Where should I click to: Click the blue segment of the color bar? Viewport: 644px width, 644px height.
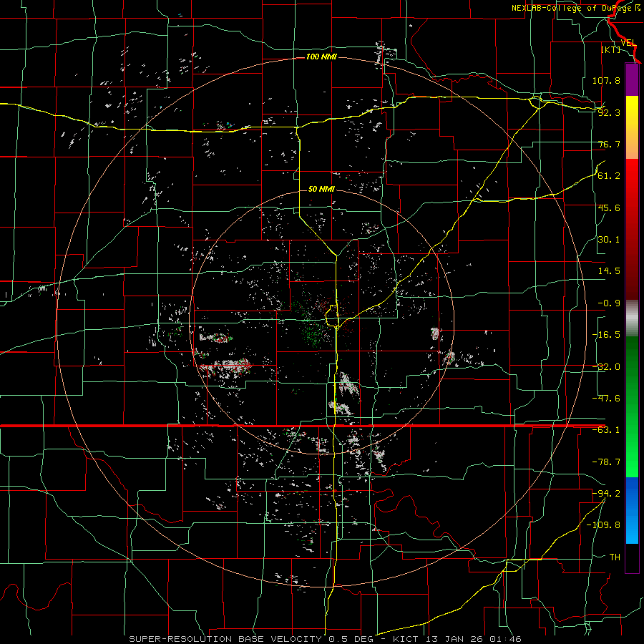coord(632,510)
